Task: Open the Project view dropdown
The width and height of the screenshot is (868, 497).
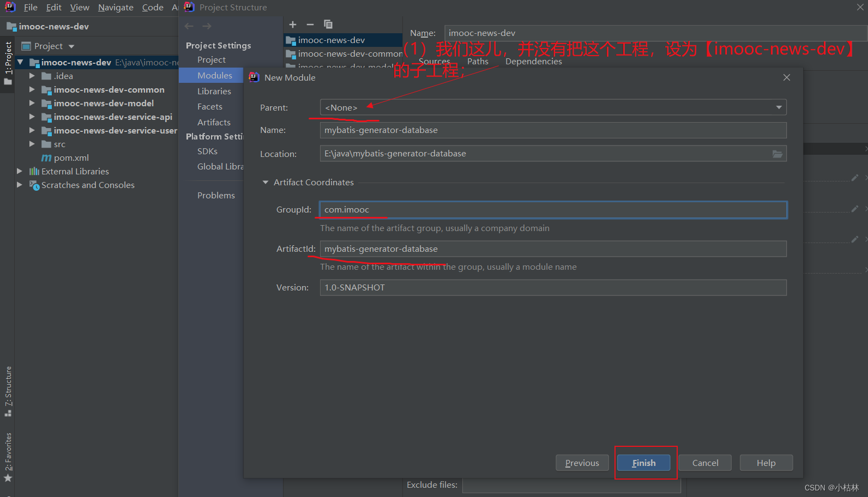Action: [71, 46]
